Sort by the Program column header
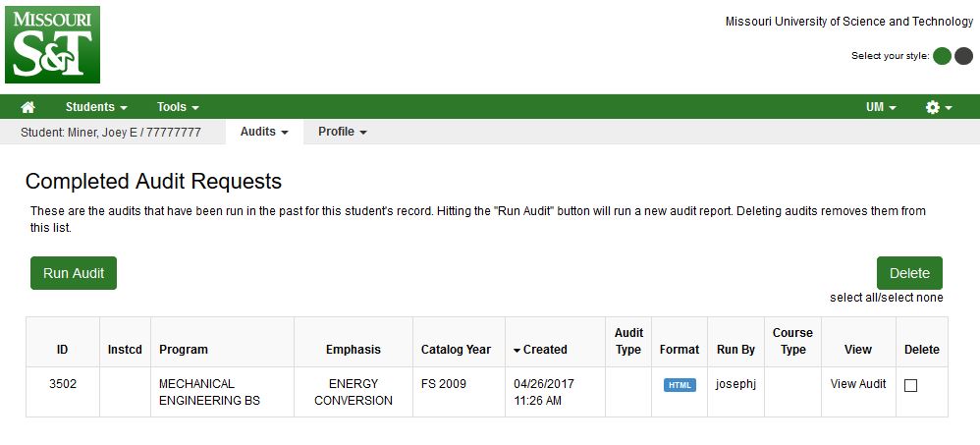The image size is (980, 445). click(183, 350)
